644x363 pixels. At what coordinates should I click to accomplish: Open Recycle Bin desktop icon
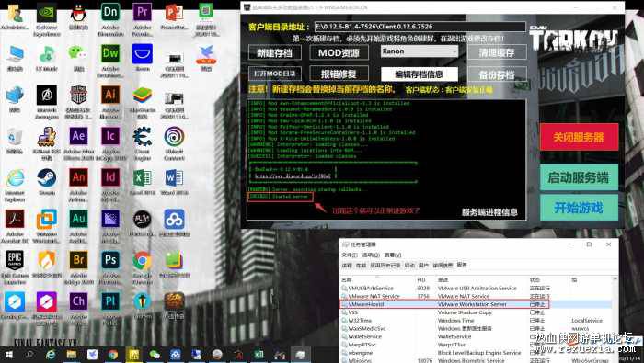coord(15,141)
